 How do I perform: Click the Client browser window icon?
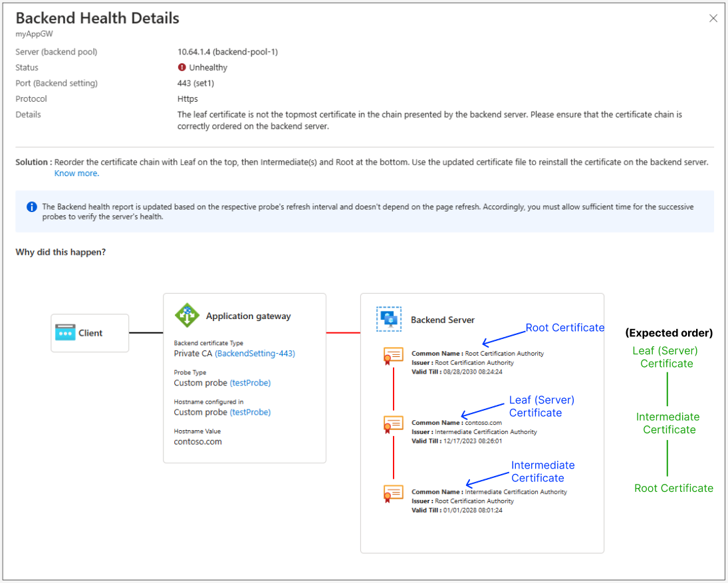(65, 333)
